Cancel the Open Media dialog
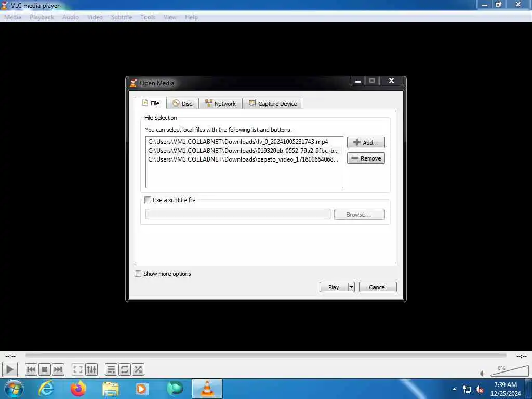The width and height of the screenshot is (532, 399). pyautogui.click(x=377, y=287)
